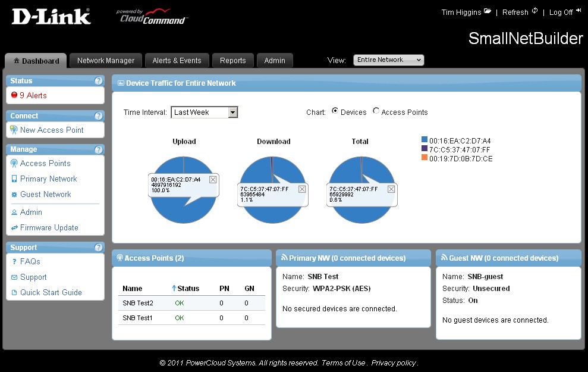Switch to Alerts & Events tab
Image resolution: width=588 pixels, height=372 pixels.
click(x=177, y=61)
